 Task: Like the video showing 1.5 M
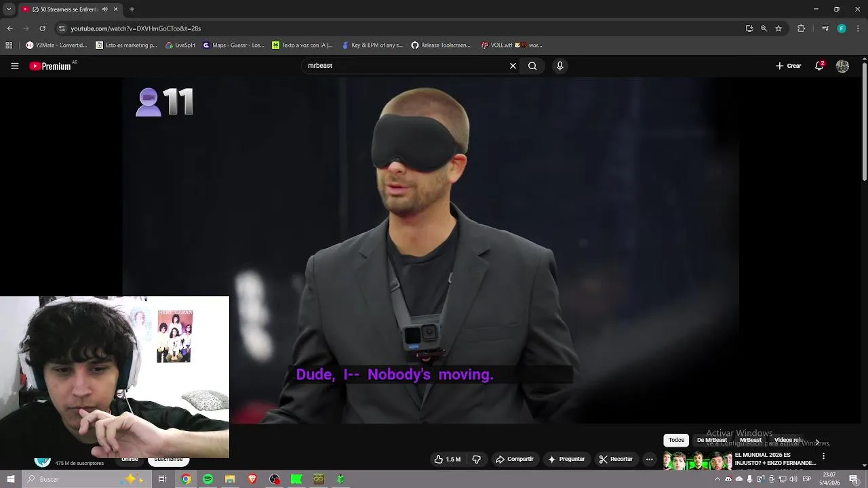pyautogui.click(x=448, y=459)
